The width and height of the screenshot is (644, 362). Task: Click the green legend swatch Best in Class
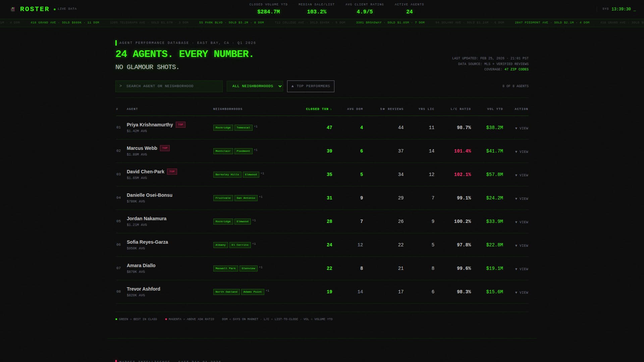pos(116,319)
